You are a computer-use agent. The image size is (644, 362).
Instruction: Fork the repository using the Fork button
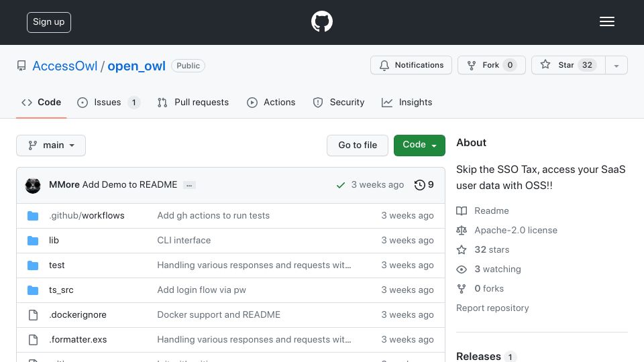click(x=492, y=65)
